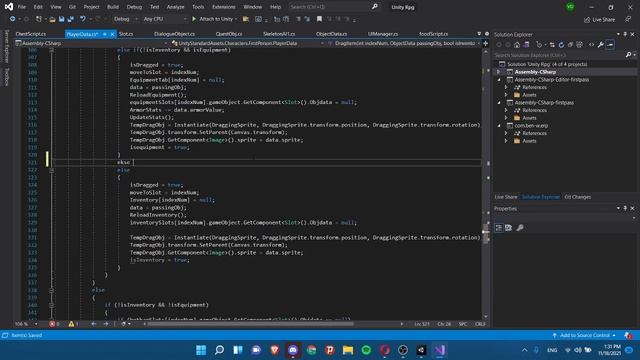Go to previous issue with left arrow

(x=94, y=324)
